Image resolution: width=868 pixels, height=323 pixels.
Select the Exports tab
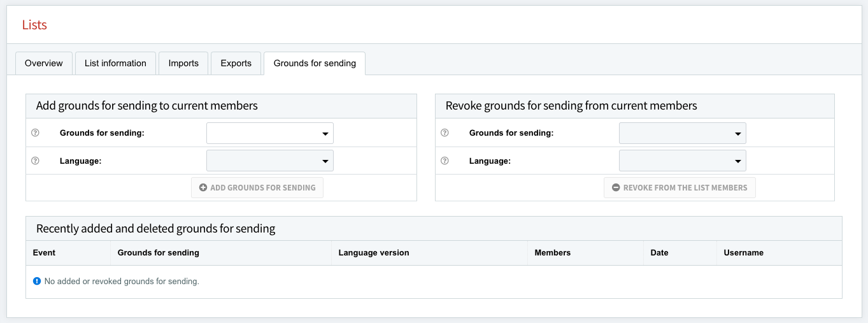click(236, 63)
